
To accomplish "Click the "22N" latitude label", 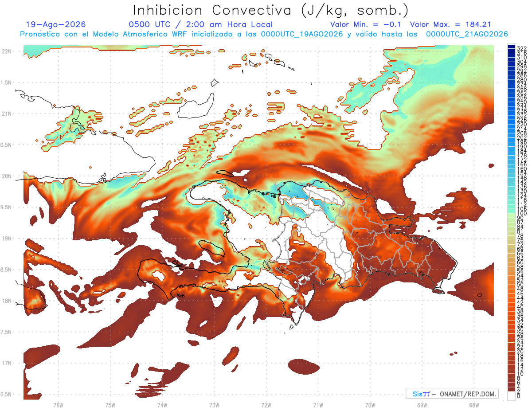I will point(7,51).
